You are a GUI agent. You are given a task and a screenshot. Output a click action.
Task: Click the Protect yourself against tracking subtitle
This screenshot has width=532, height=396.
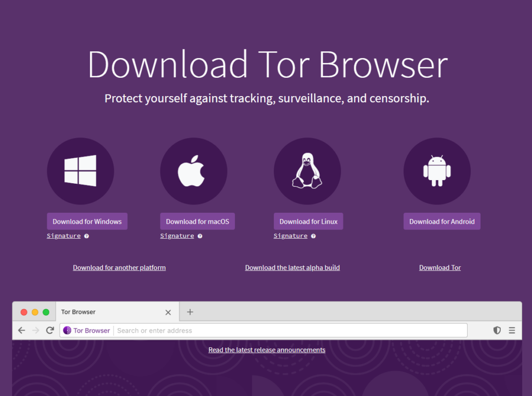coord(267,99)
